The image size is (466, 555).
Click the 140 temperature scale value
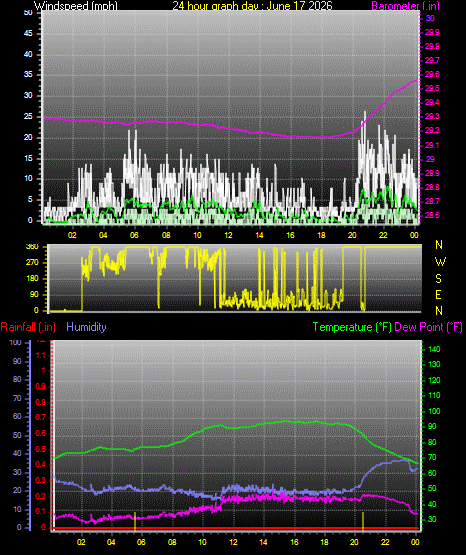434,349
